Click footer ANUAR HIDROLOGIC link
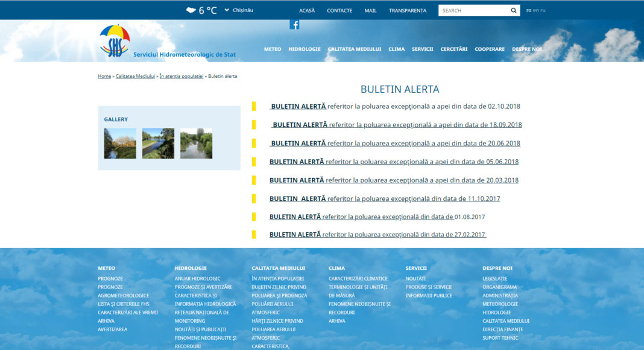Viewport: 644px width, 350px height. (x=198, y=279)
